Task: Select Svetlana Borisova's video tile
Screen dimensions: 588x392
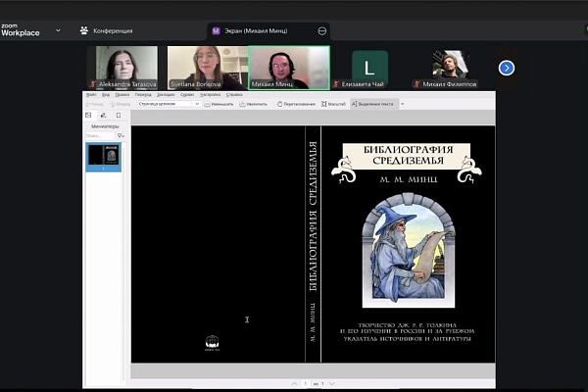Action: pos(207,67)
